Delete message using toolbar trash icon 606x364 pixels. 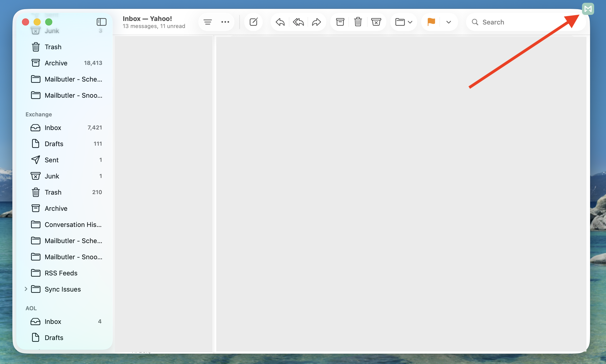pos(358,22)
